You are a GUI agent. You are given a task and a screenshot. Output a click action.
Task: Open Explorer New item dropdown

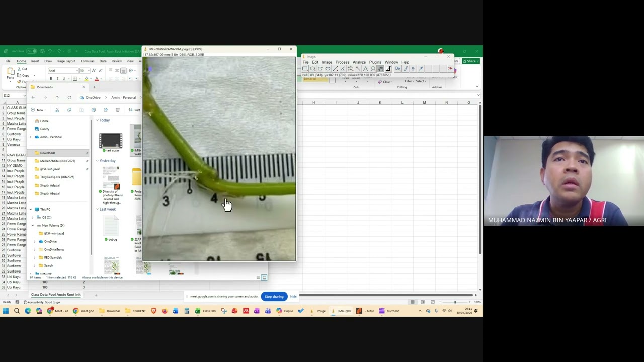point(38,110)
